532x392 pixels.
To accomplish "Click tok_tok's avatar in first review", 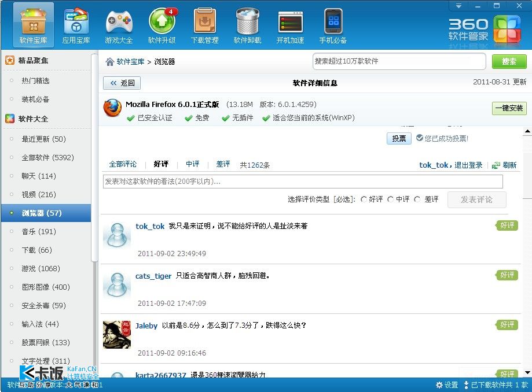I will point(117,235).
